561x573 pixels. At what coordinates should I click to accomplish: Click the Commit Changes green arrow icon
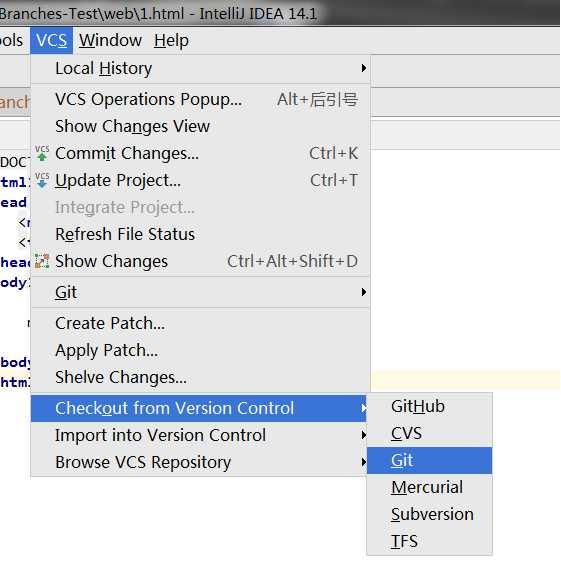42,153
